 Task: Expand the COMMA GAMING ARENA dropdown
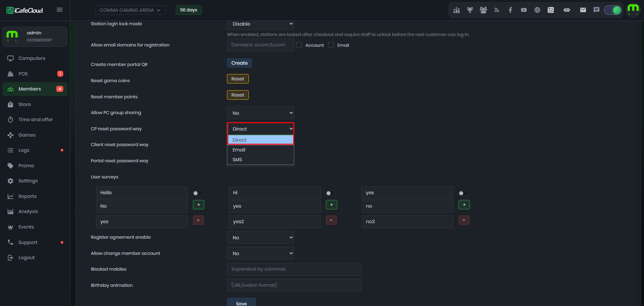click(131, 10)
